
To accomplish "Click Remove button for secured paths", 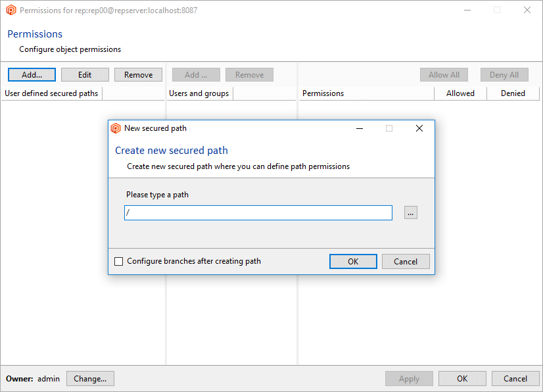I will pos(138,75).
